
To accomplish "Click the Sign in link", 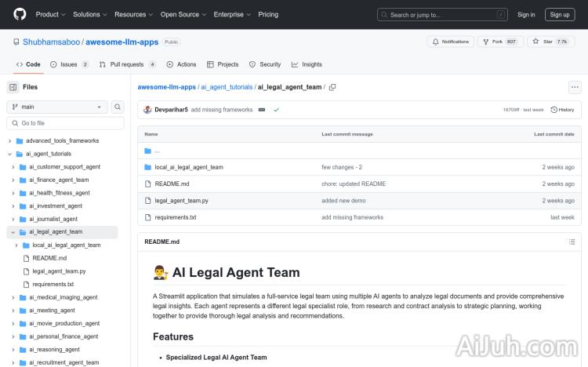I will (x=526, y=15).
